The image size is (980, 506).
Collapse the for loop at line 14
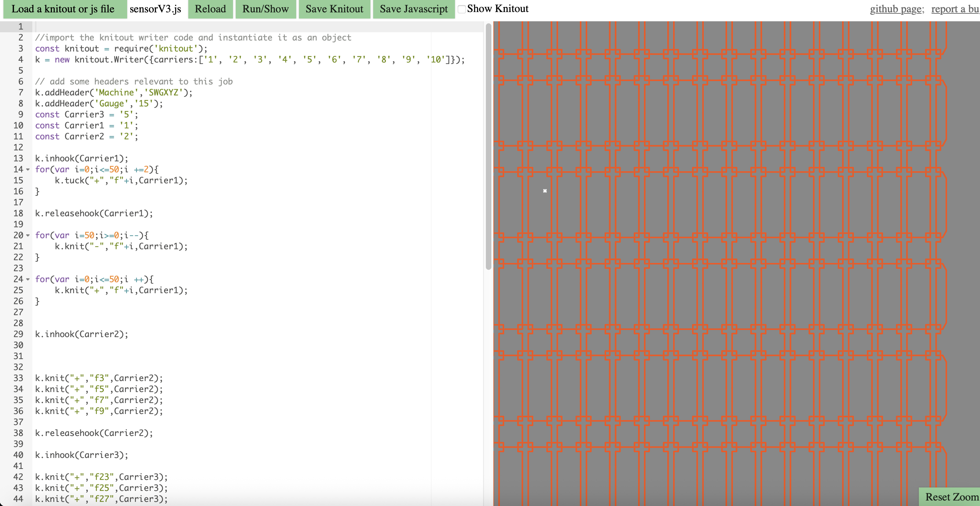coord(28,170)
